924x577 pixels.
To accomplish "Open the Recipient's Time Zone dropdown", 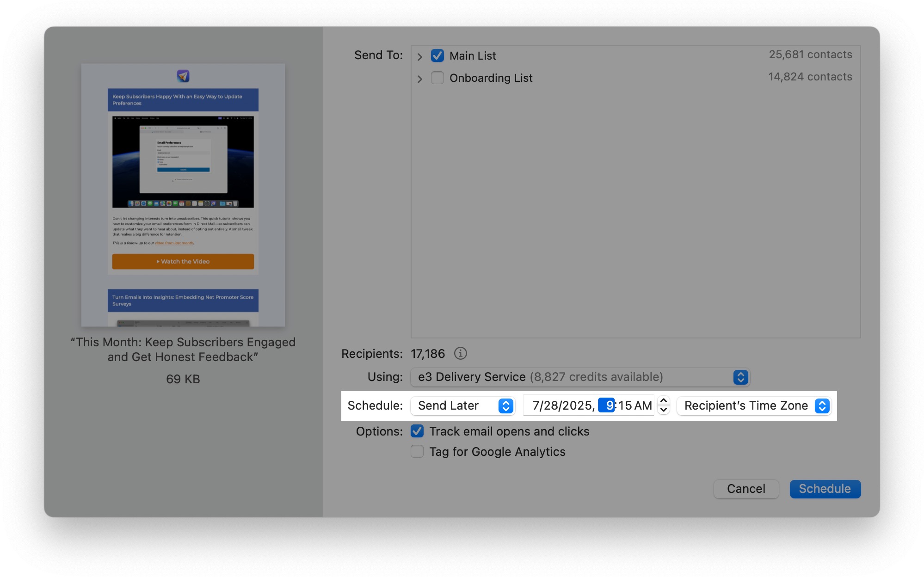I will 754,406.
